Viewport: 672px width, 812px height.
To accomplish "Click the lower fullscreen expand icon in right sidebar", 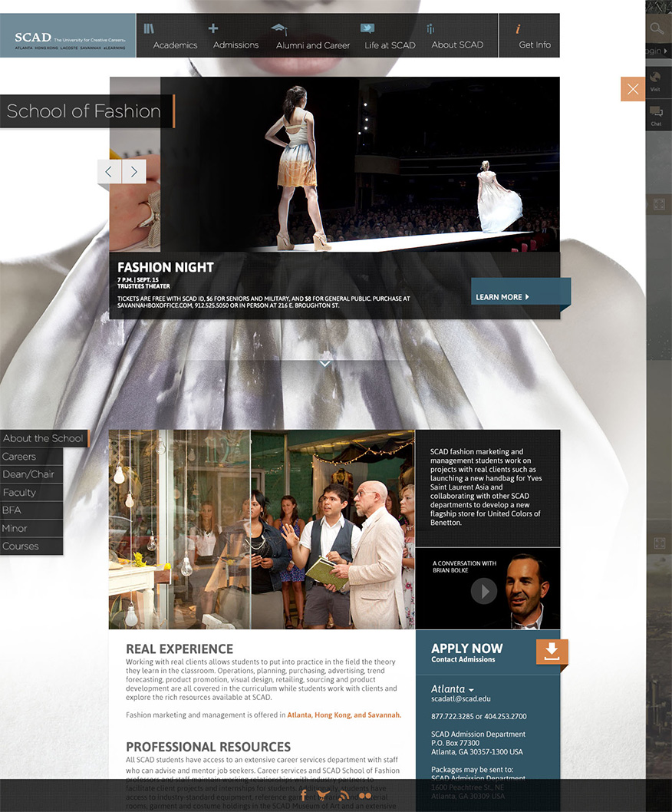I will point(659,543).
